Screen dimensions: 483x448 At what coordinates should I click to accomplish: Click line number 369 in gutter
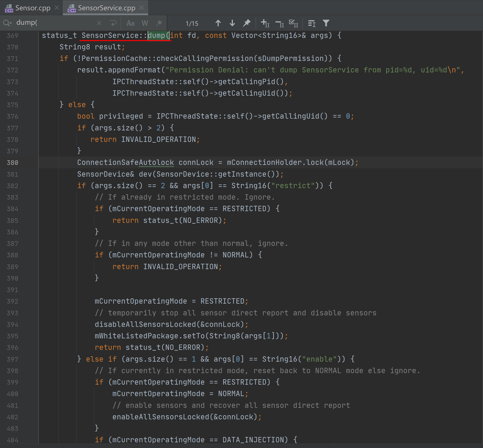(x=12, y=36)
